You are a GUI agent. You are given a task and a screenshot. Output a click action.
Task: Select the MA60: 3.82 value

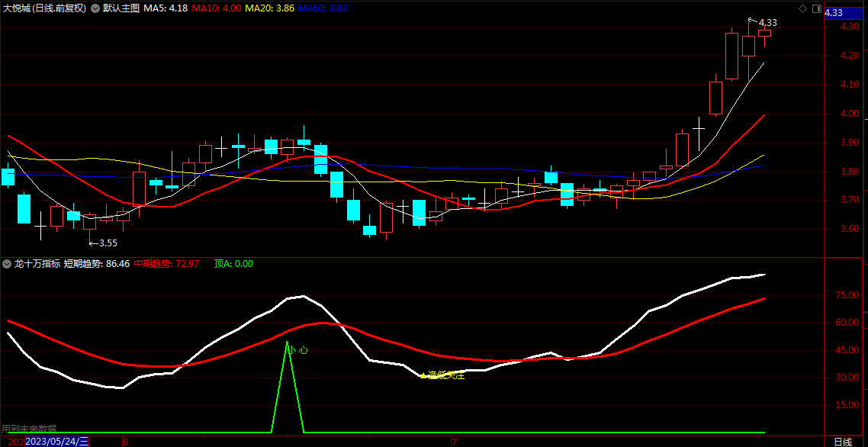pyautogui.click(x=323, y=9)
